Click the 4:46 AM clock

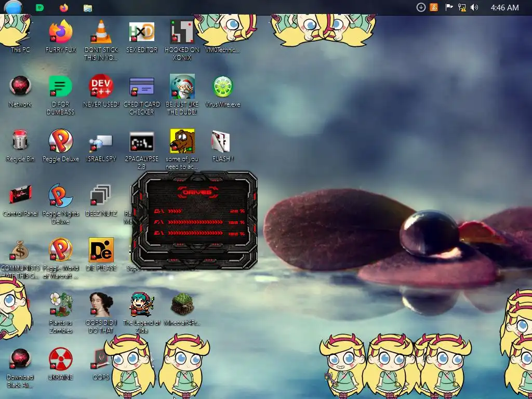(504, 7)
